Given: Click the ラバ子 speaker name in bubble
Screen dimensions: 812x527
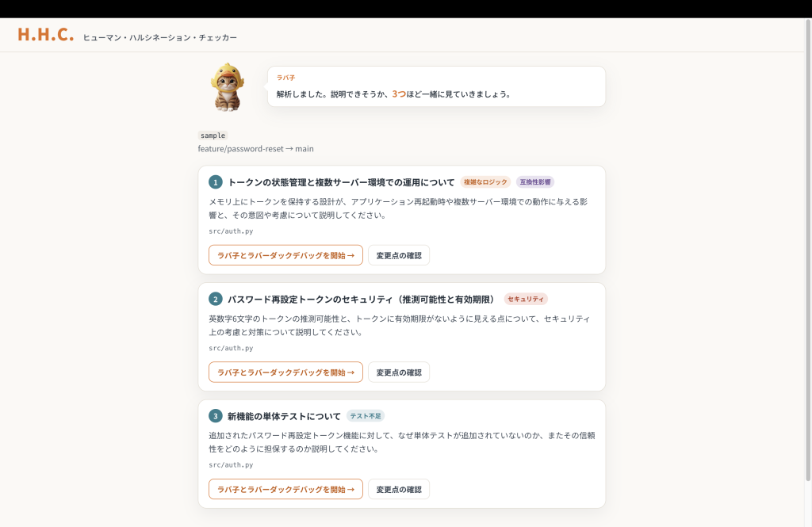Looking at the screenshot, I should coord(285,78).
